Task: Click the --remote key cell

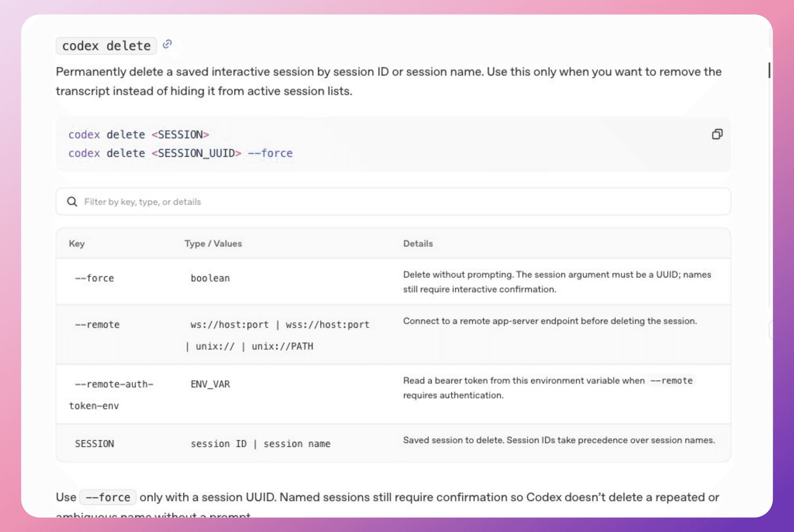Action: [x=97, y=325]
